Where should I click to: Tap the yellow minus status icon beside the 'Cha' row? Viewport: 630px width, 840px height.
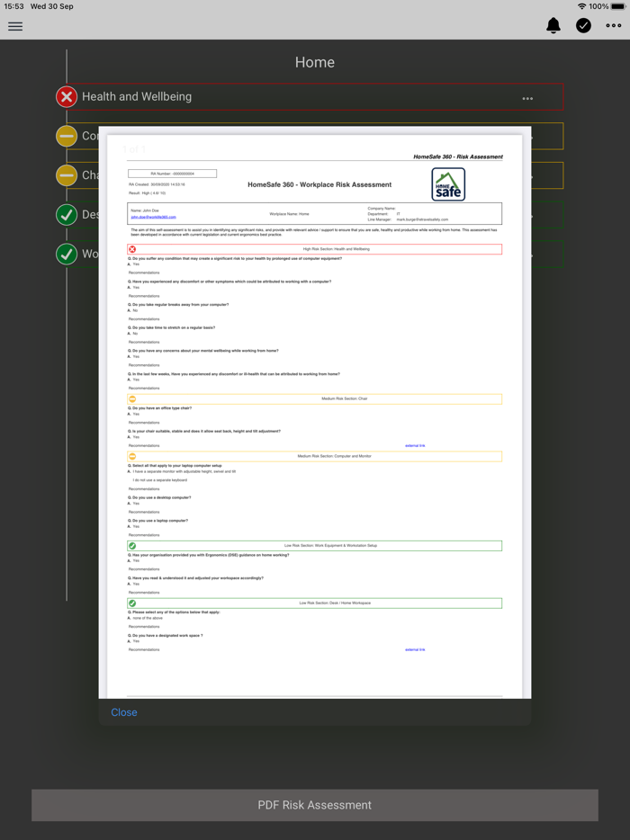(67, 175)
